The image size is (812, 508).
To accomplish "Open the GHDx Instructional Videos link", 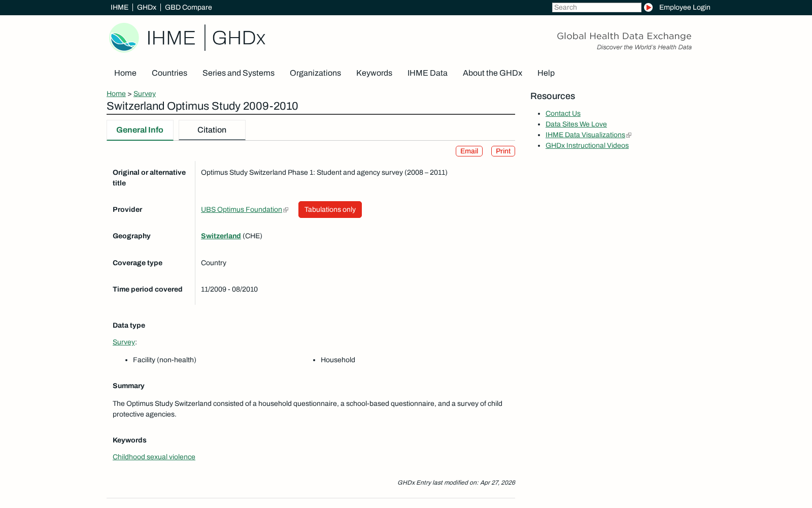I will [587, 146].
